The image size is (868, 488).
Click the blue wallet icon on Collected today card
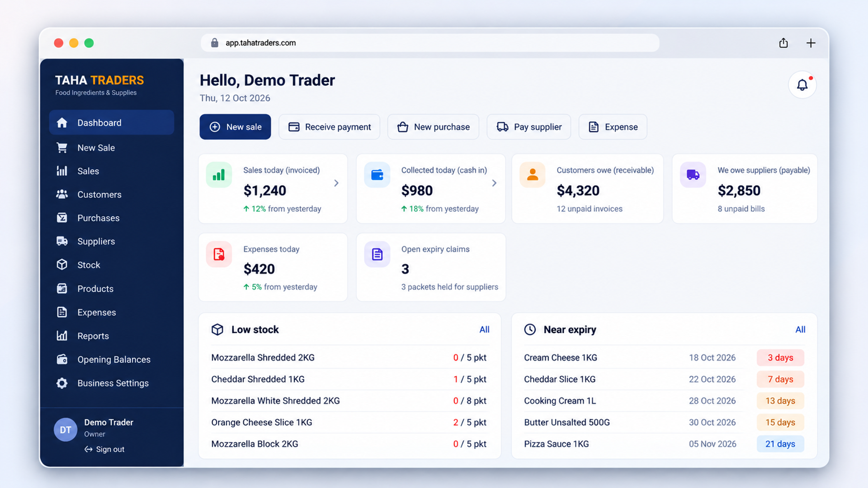(x=377, y=175)
